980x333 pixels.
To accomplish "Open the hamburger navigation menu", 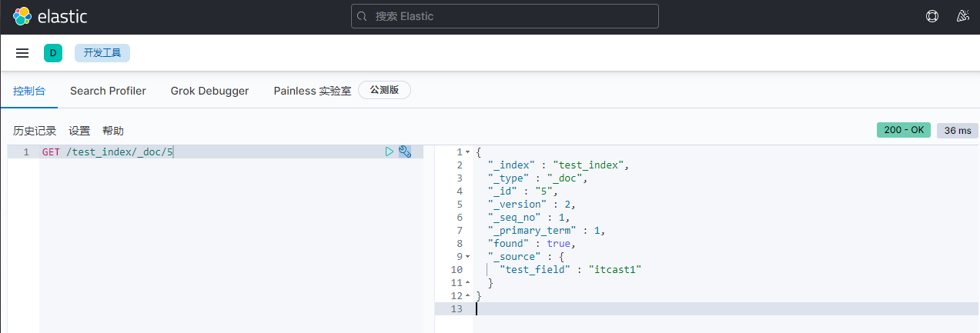I will (x=22, y=53).
